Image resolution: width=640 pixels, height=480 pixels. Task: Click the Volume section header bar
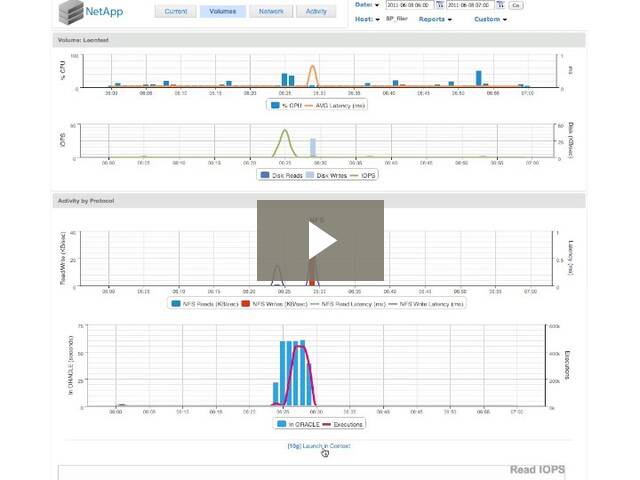tap(319, 40)
